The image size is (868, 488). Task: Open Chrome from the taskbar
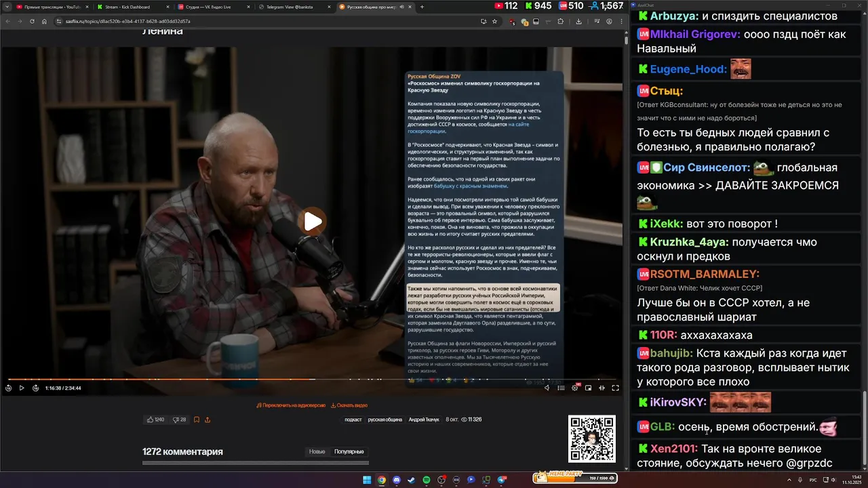(382, 480)
